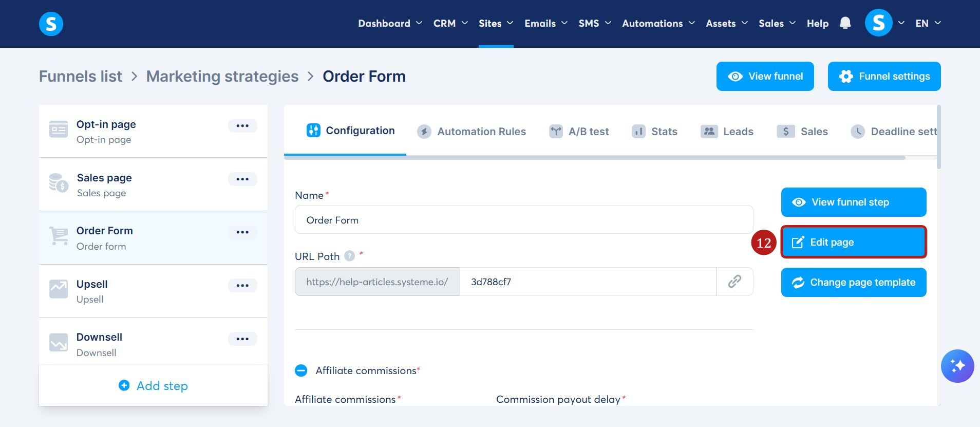The width and height of the screenshot is (980, 427).
Task: Switch to the Automation Rules tab
Action: [472, 132]
